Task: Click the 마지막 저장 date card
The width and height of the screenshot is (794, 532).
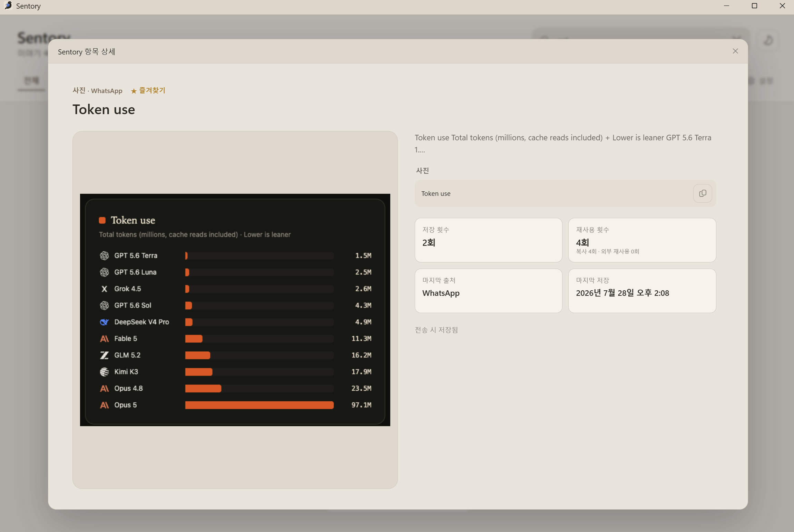Action: 642,291
